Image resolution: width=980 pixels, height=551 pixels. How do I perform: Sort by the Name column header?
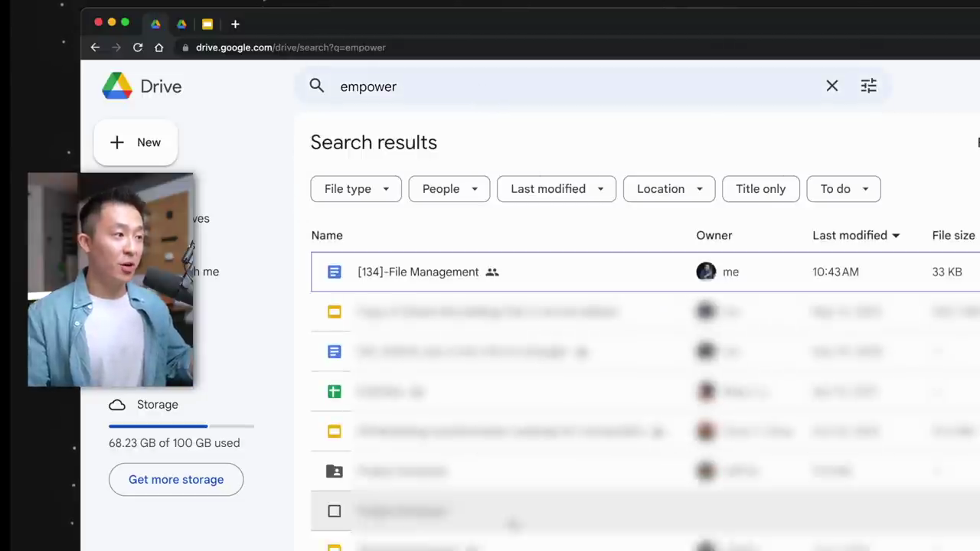327,236
